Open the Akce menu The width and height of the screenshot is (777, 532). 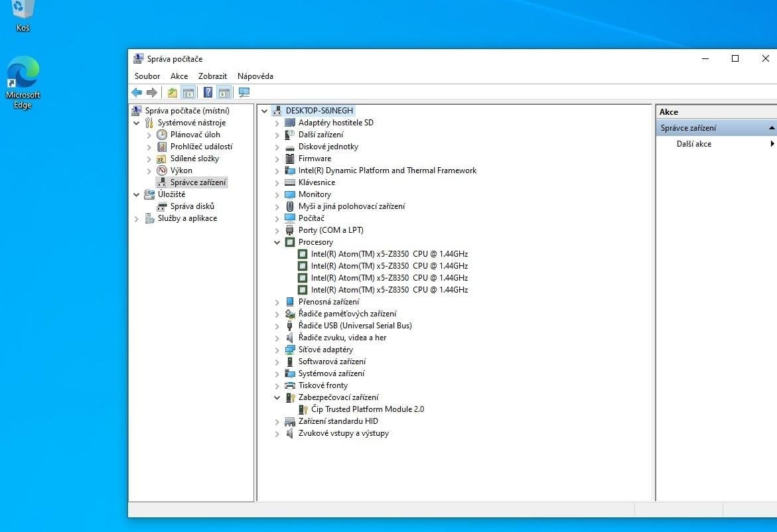tap(179, 76)
